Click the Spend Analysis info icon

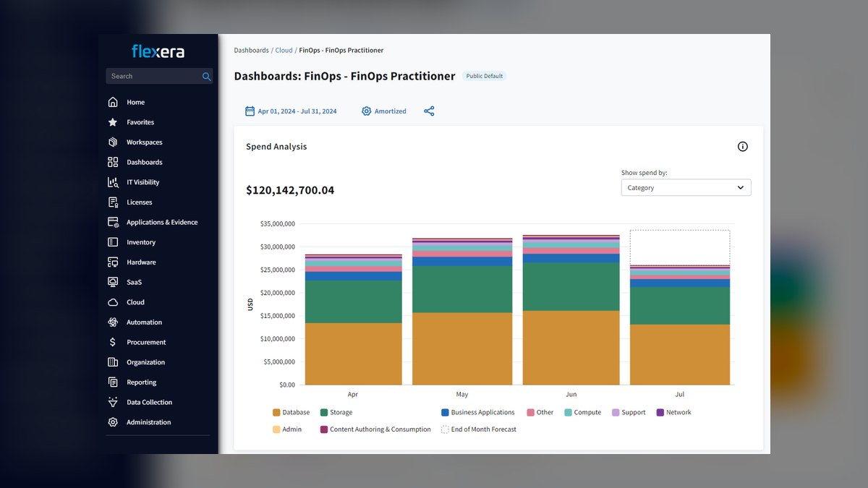(x=743, y=147)
